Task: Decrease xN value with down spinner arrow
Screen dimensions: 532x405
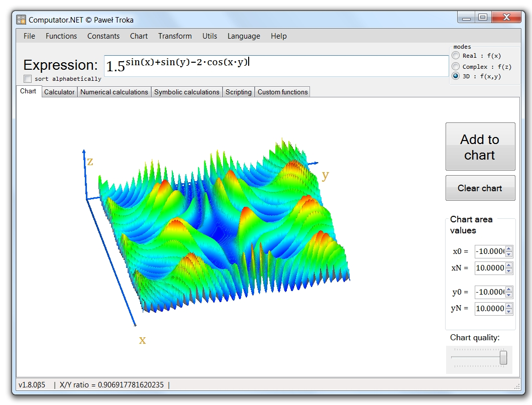Action: tap(508, 271)
